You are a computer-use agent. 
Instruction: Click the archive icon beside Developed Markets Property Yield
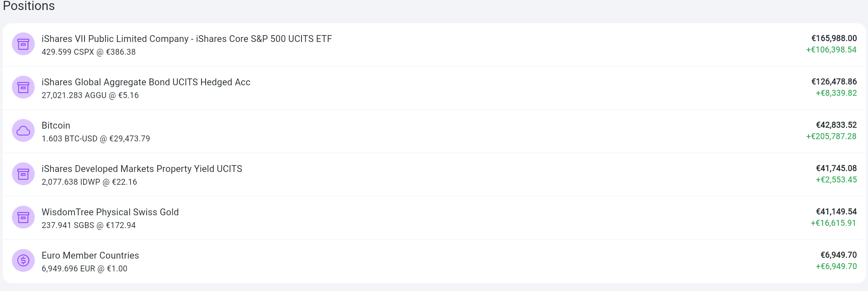coord(23,174)
